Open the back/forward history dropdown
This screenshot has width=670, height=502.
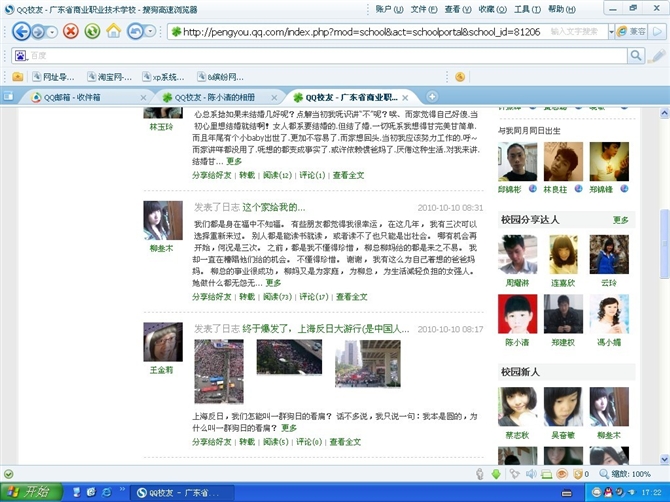coord(52,32)
